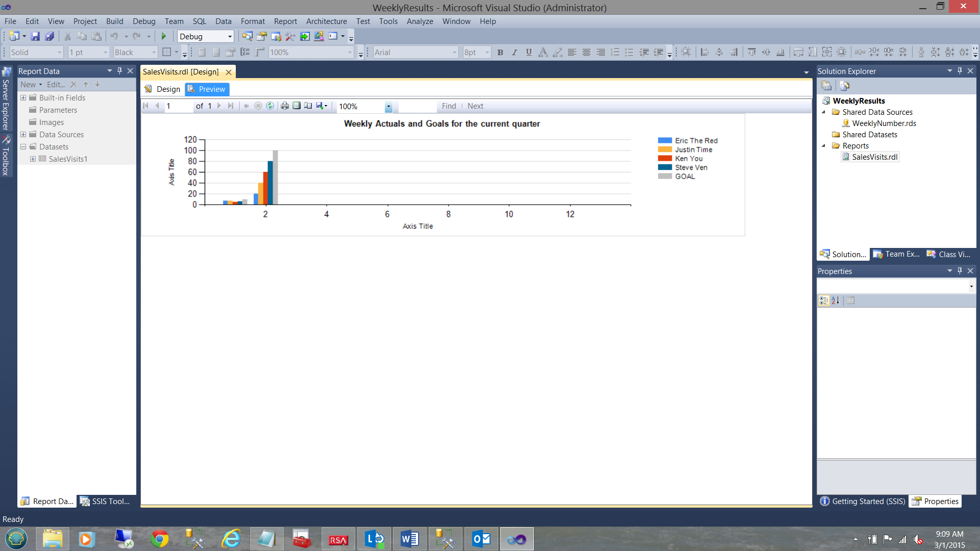Select SalesVisits.rdl in Solution Explorer
Viewport: 980px width, 551px height.
coord(874,157)
